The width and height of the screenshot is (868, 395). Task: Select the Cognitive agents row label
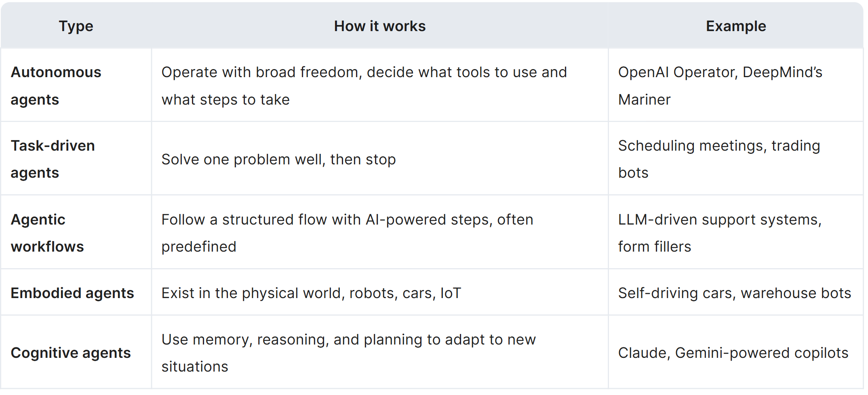[71, 353]
